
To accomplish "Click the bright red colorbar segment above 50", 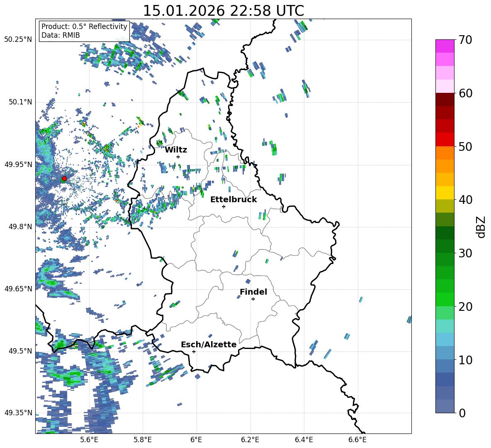I will (445, 140).
